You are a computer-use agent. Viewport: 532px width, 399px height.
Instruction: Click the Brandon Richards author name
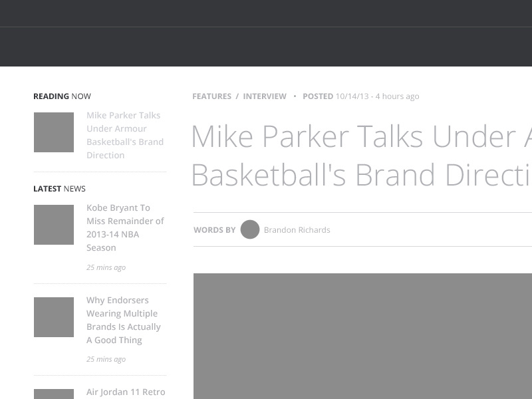pos(297,230)
